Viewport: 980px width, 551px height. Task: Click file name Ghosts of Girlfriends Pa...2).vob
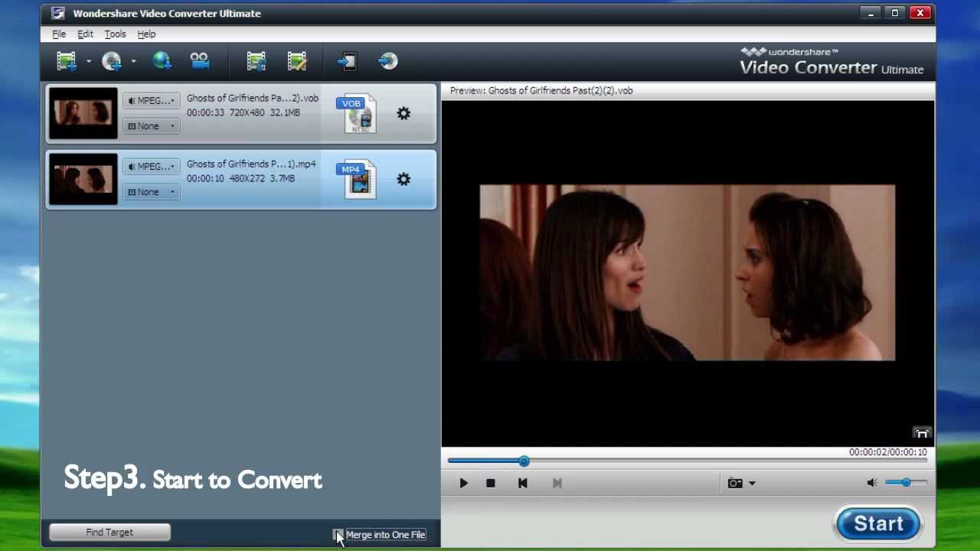[x=253, y=98]
